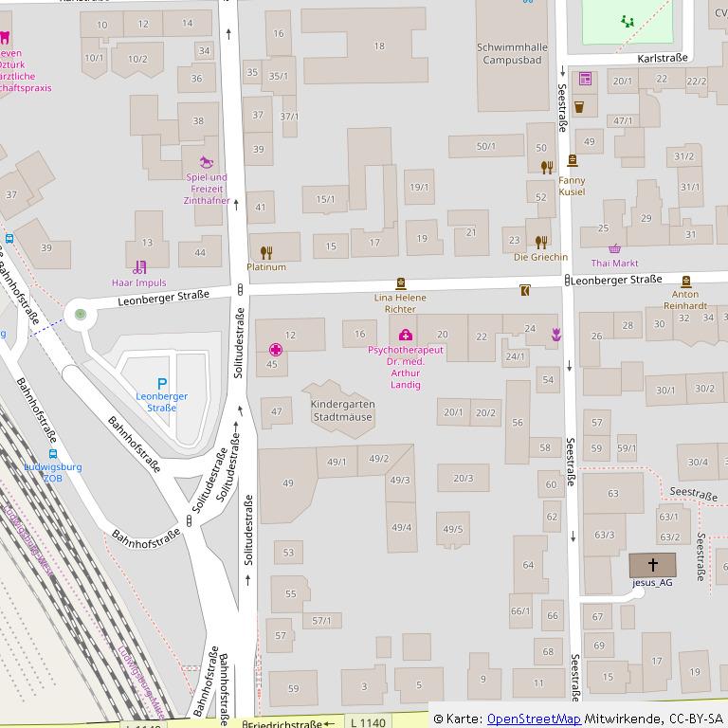Viewport: 728px width, 728px height.
Task: Click the playground icon in the green park
Action: pos(626,20)
